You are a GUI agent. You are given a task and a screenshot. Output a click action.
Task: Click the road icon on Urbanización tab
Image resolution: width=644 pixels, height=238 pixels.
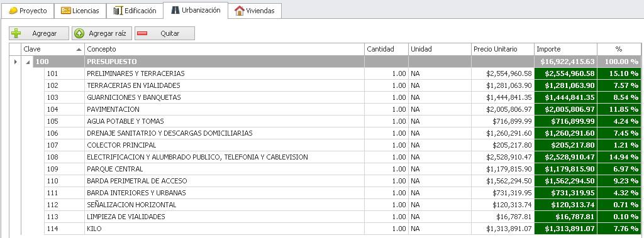tap(175, 10)
